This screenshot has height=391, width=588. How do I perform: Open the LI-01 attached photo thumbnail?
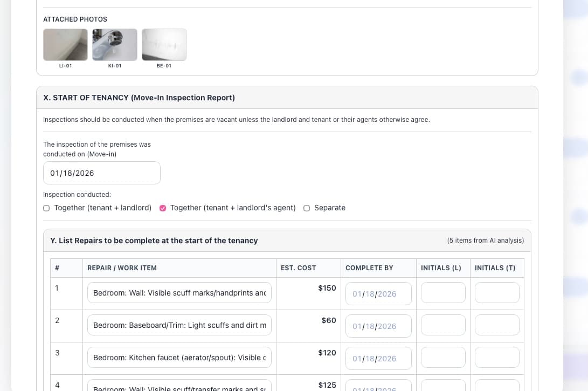coord(65,45)
